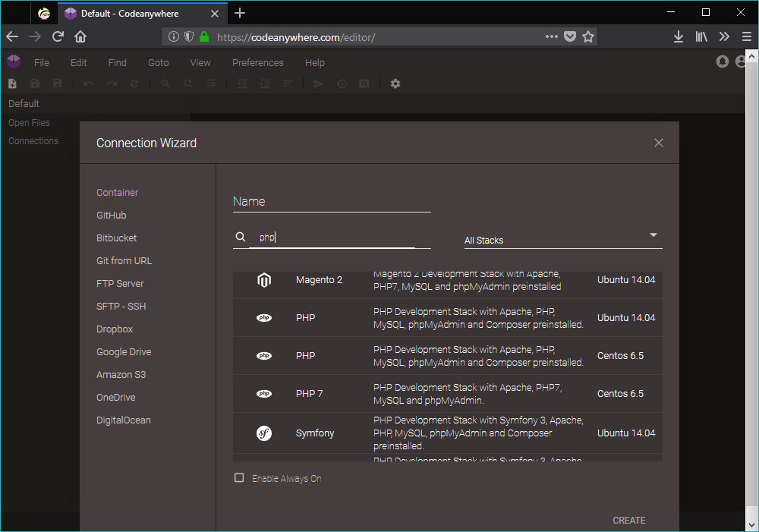Click the search magnifier in the stack filter
The image size is (759, 532).
click(241, 237)
